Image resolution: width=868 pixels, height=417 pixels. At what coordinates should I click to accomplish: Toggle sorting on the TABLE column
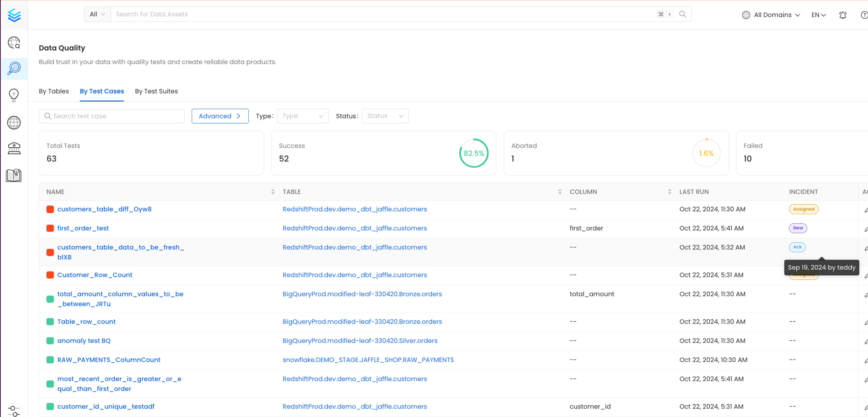560,191
